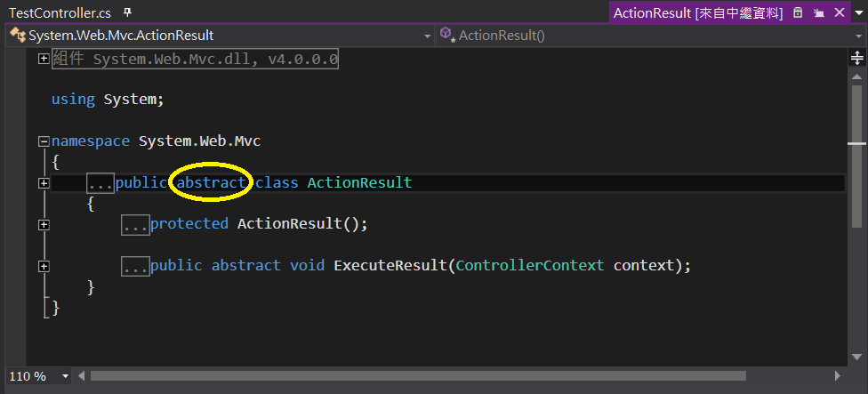This screenshot has height=394, width=868.
Task: Click the ControllerContext type in ExecuteResult
Action: (x=530, y=265)
